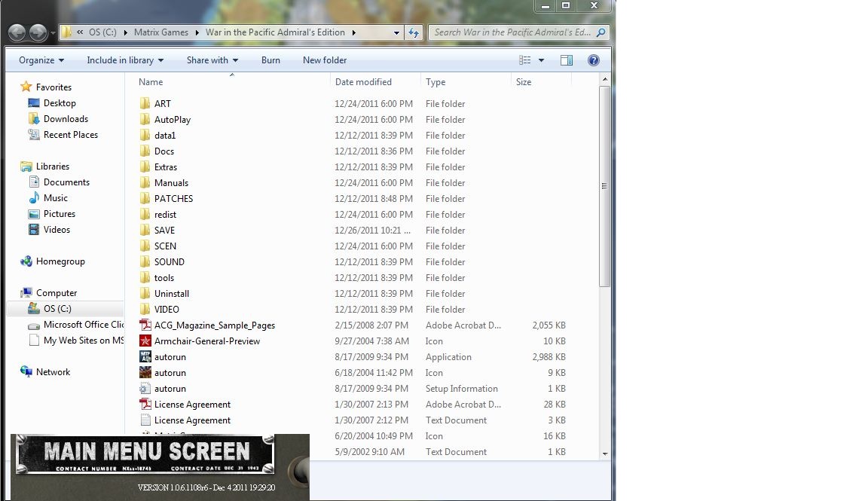Open recent pages dropdown beside Forward button
Screen dimensions: 868x501
tap(53, 33)
